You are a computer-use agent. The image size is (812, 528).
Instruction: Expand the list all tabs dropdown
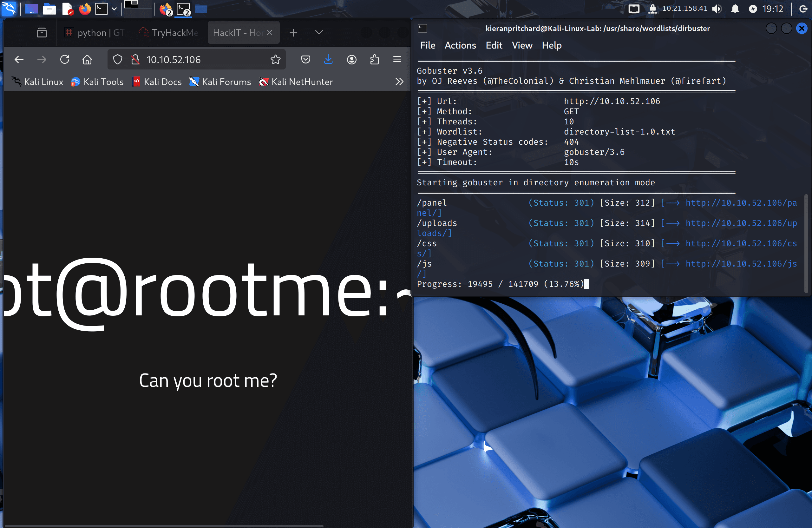tap(319, 32)
